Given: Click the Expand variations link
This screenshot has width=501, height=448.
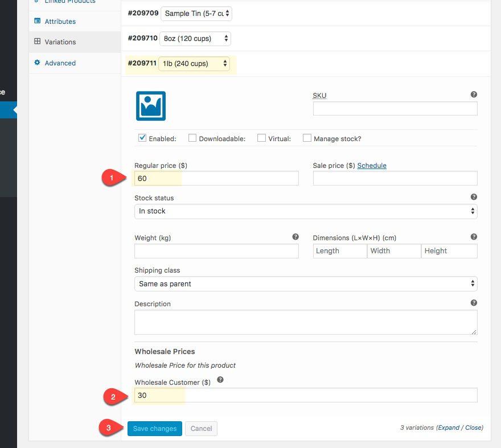Looking at the screenshot, I should point(449,428).
